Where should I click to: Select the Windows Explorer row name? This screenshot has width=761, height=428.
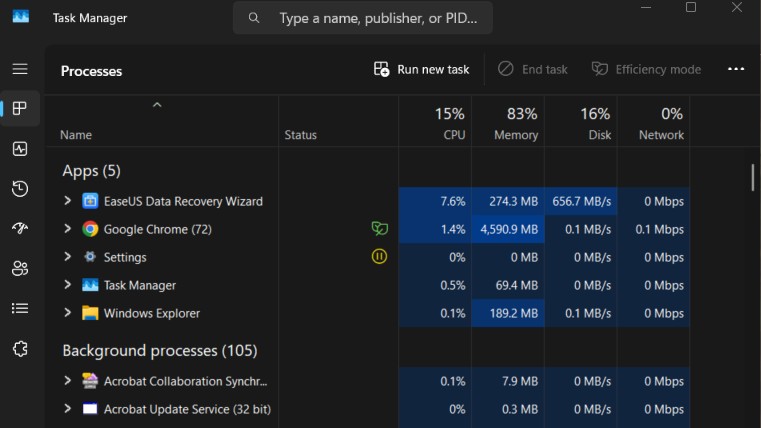click(x=152, y=313)
